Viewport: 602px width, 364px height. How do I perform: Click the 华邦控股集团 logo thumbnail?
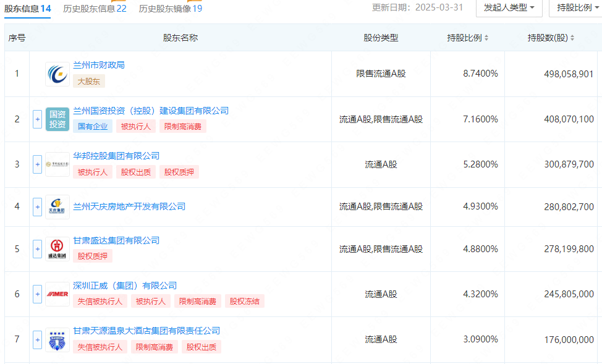pyautogui.click(x=57, y=164)
